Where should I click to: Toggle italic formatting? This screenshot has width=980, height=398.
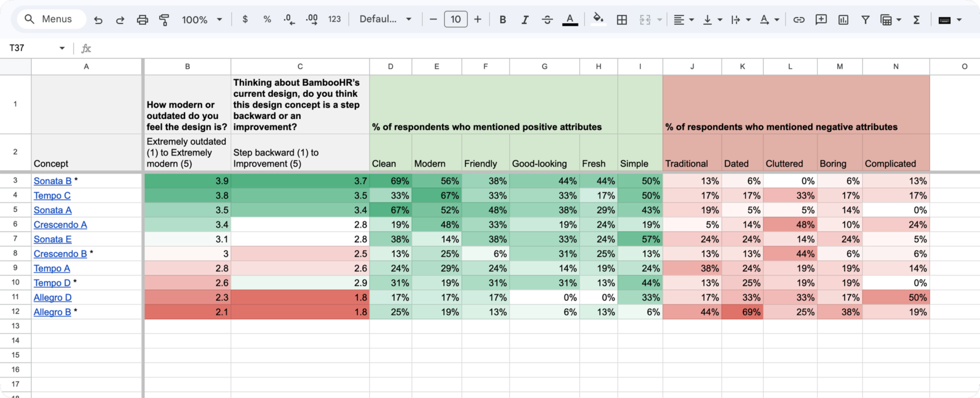coord(525,20)
